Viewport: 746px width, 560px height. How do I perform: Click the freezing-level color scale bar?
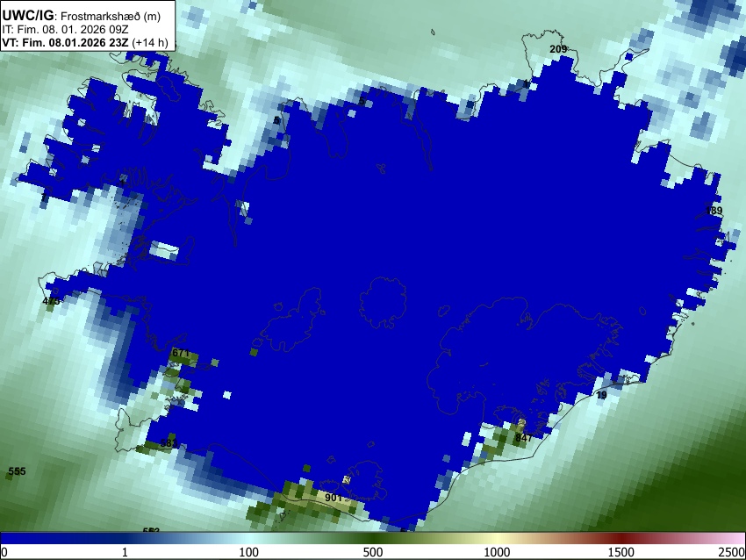373,539
